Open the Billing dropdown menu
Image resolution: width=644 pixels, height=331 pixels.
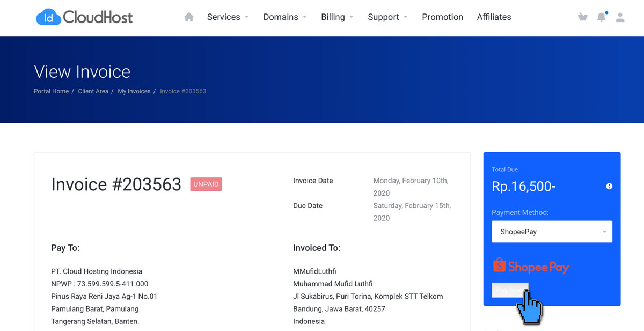(x=337, y=17)
